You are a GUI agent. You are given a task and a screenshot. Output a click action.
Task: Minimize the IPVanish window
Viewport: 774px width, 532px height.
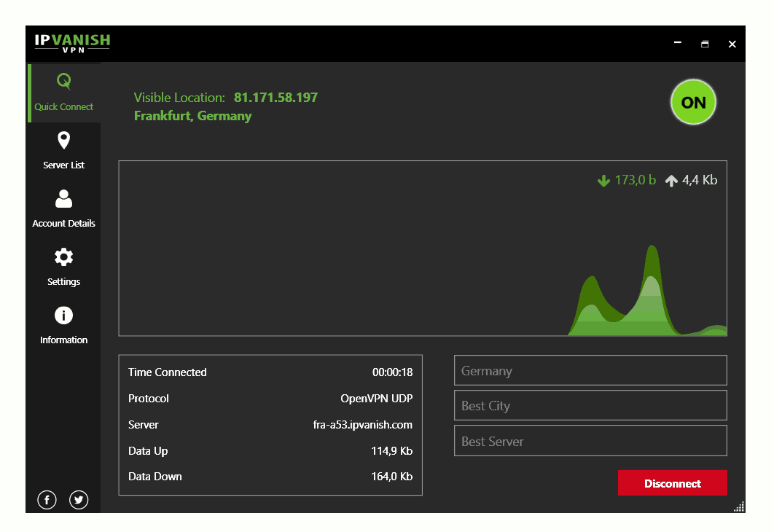pyautogui.click(x=678, y=43)
